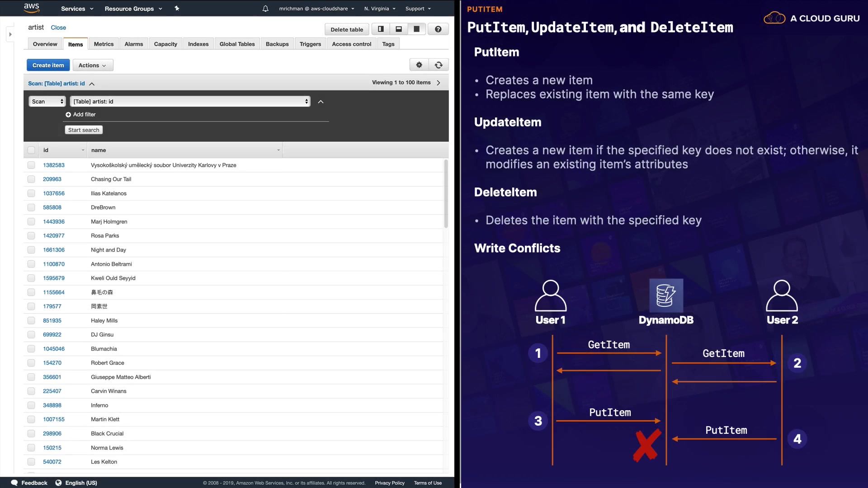
Task: Open the notifications bell icon
Action: 265,9
